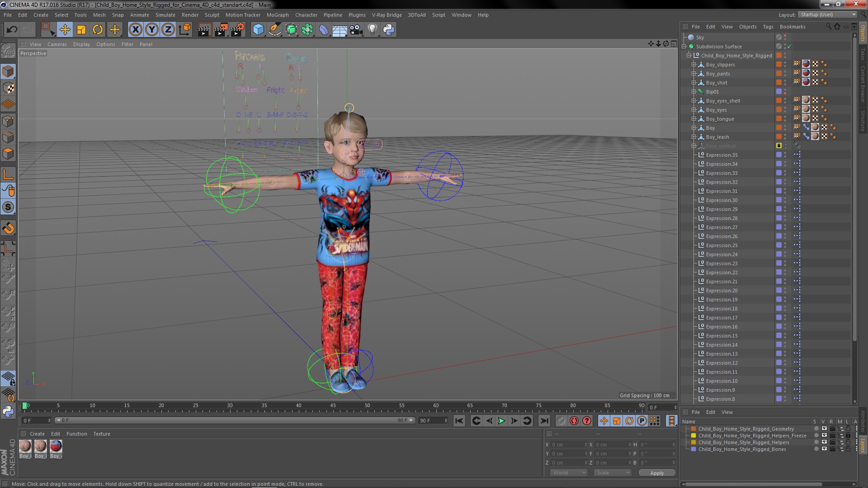This screenshot has width=868, height=488.
Task: Collapse Child_Boy_Home_Style_Rigged node
Action: (689, 56)
